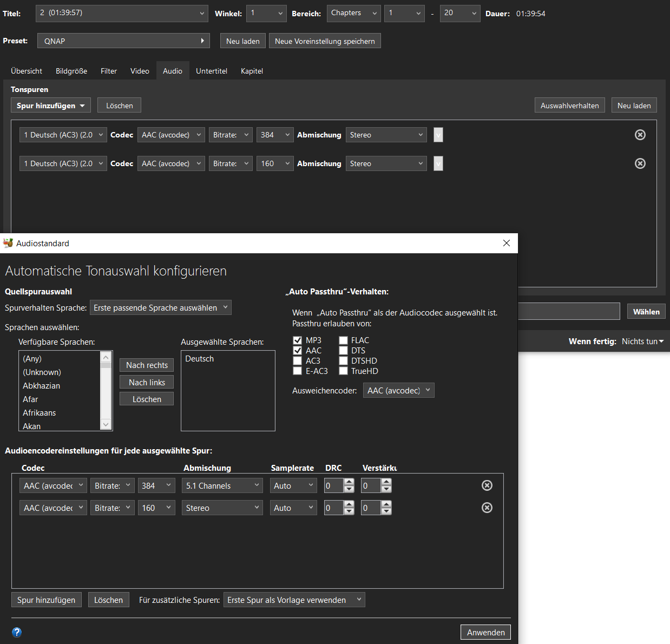Click Auswahlverhalten button
This screenshot has width=670, height=644.
pyautogui.click(x=569, y=106)
